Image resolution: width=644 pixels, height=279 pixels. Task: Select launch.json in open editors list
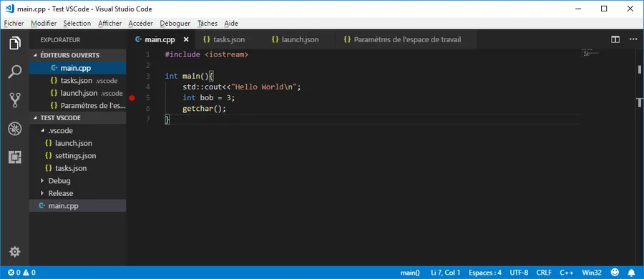[x=77, y=93]
